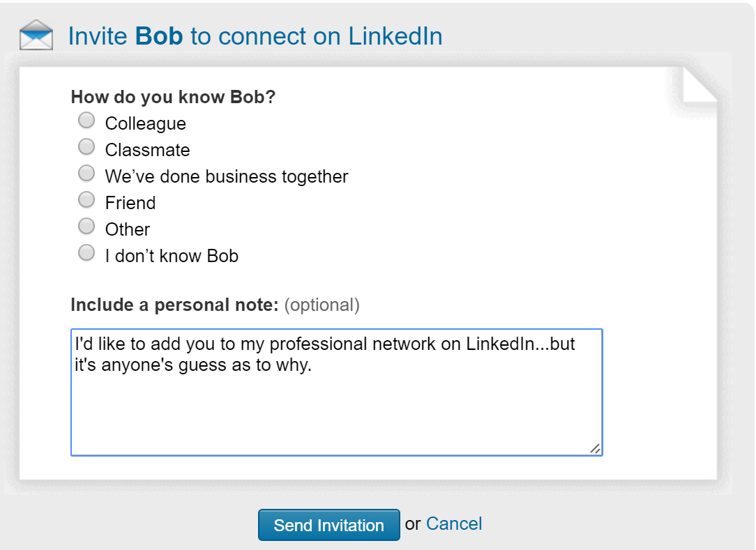Click the "Include a personal note:" label
Viewport: 756px width, 550px height.
[175, 305]
